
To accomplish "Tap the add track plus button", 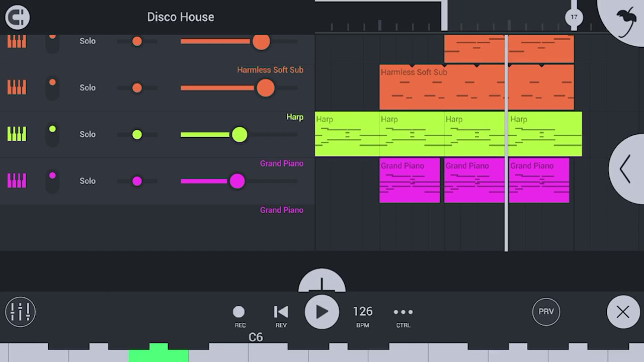I will click(322, 281).
